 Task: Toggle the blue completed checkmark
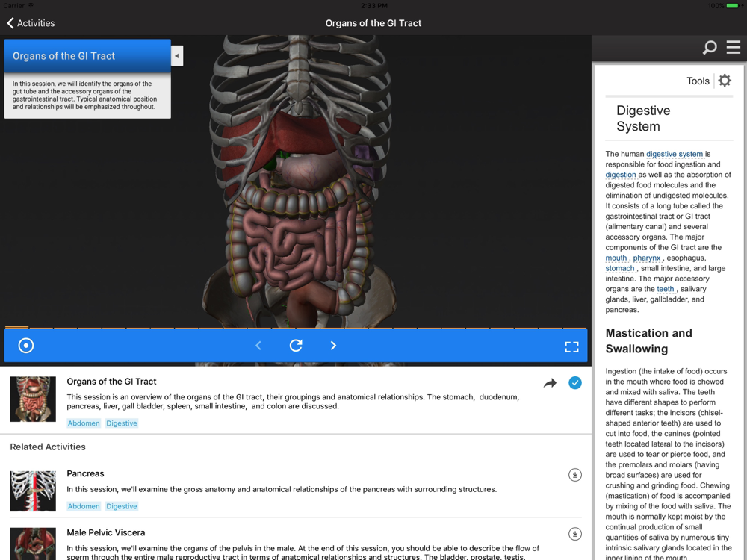(x=574, y=383)
